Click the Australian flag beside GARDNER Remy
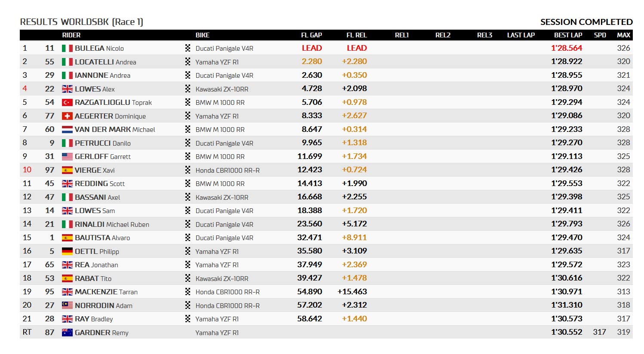 (67, 333)
